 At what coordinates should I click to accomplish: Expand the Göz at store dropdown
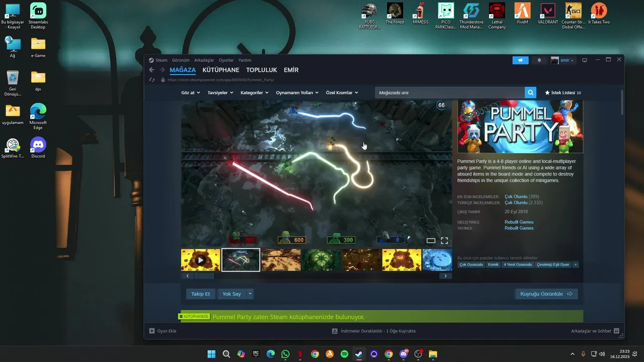click(191, 93)
